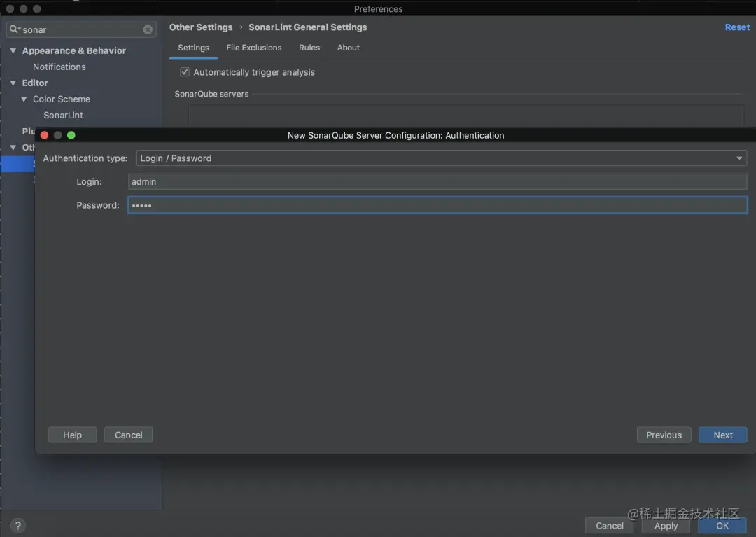756x537 pixels.
Task: Select Appearance & Behavior label
Action: tap(73, 50)
